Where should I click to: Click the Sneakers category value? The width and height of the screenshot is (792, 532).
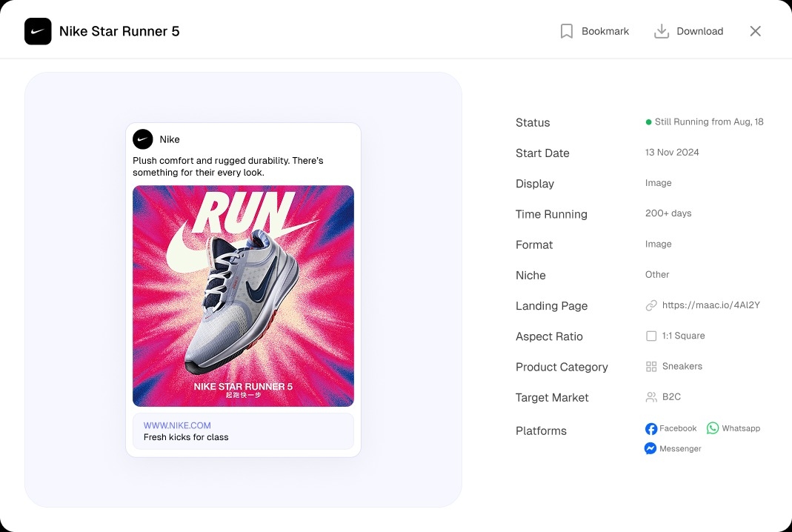click(682, 366)
